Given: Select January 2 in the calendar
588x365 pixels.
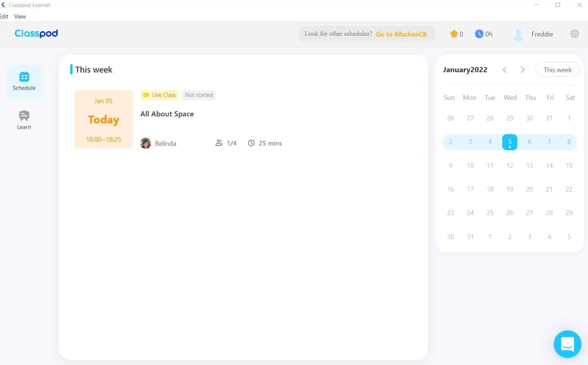Looking at the screenshot, I should pyautogui.click(x=450, y=142).
